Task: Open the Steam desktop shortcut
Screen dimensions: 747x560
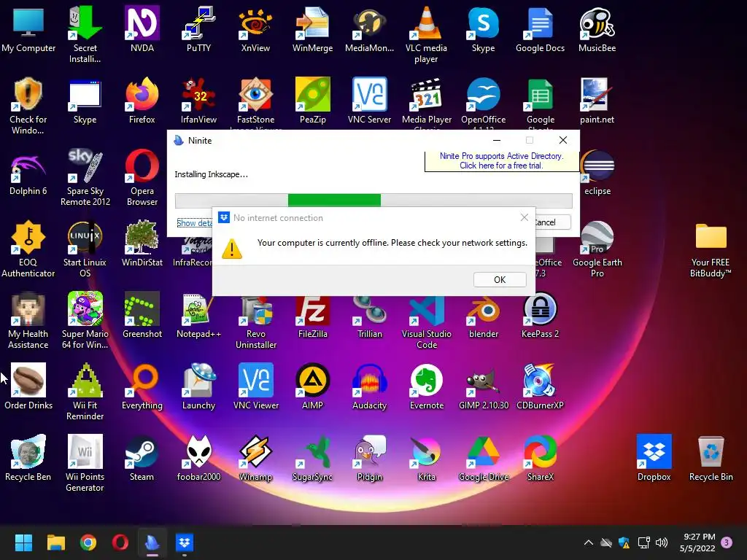Action: pos(142,458)
